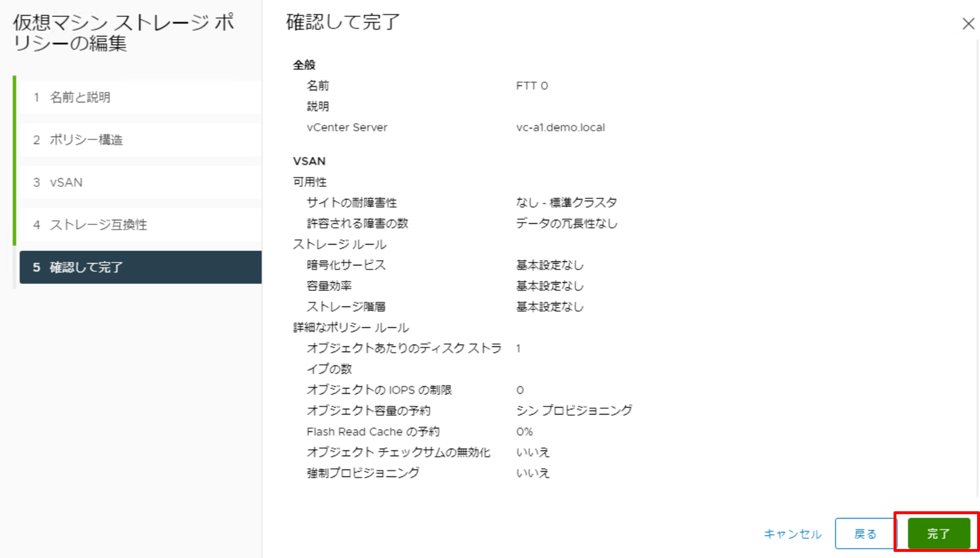Click the 確認して完了 page title
The height and width of the screenshot is (558, 980).
pyautogui.click(x=343, y=22)
